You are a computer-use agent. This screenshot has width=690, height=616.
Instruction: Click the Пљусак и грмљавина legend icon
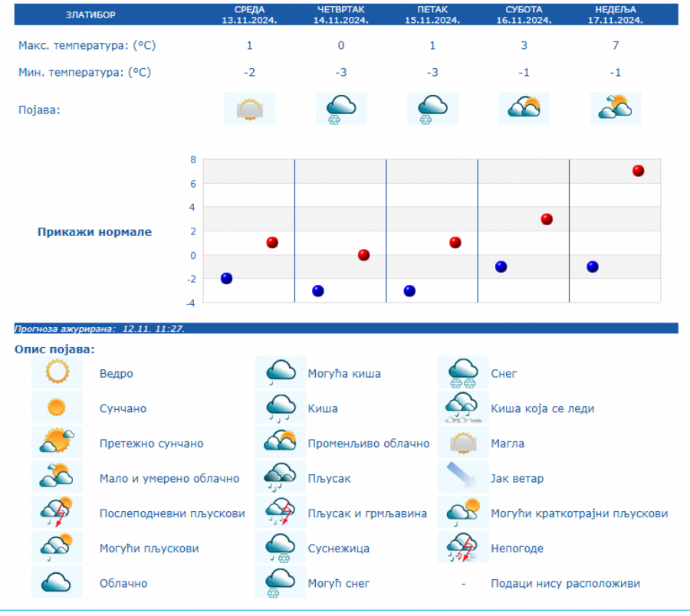280,513
